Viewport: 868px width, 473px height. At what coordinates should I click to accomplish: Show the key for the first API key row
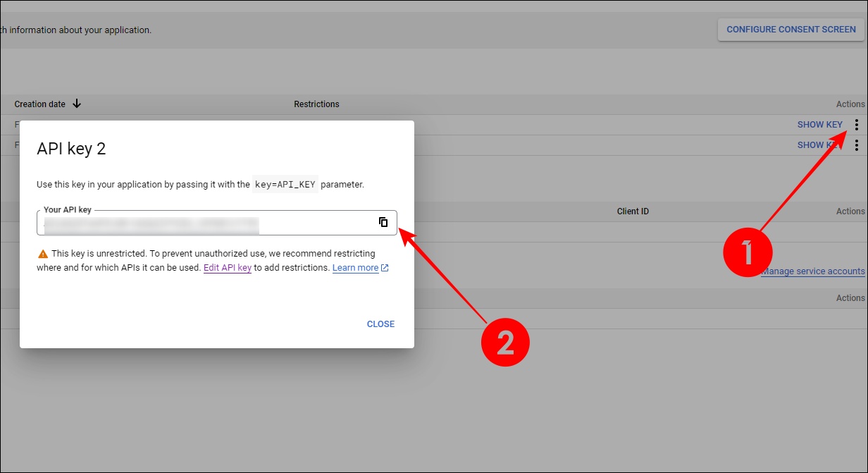(819, 124)
